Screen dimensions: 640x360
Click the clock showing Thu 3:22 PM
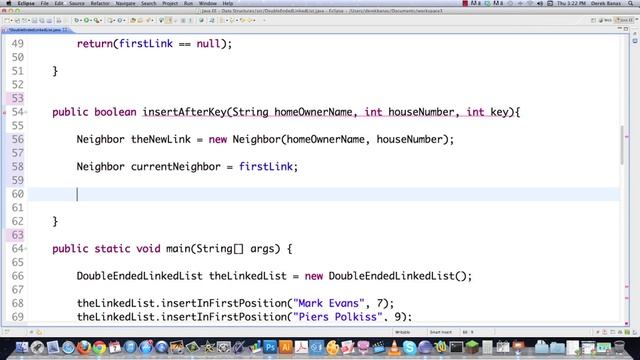click(571, 3)
